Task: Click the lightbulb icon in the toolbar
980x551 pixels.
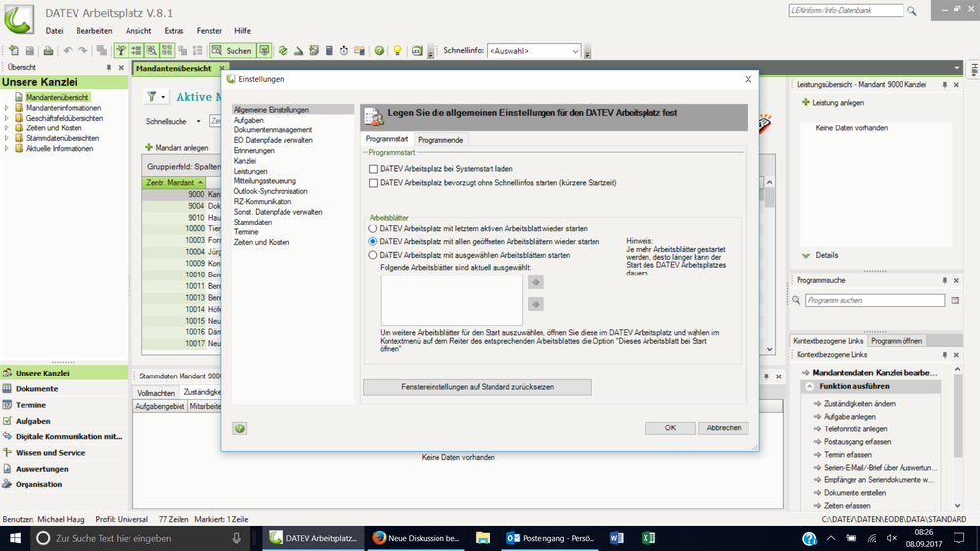Action: coord(397,51)
